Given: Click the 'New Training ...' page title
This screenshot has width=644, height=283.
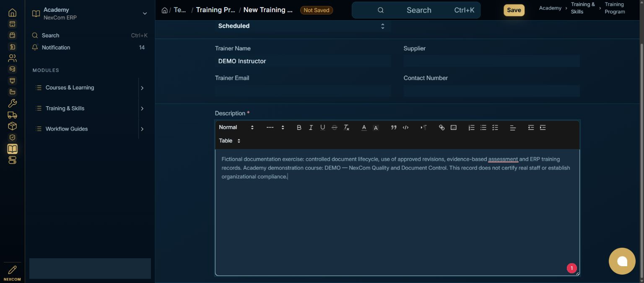Looking at the screenshot, I should [268, 10].
